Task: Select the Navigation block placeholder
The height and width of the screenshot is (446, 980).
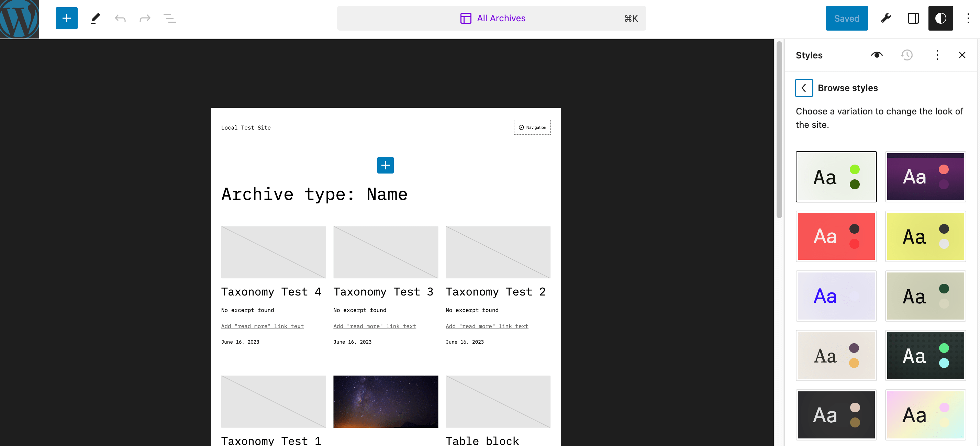Action: [532, 127]
